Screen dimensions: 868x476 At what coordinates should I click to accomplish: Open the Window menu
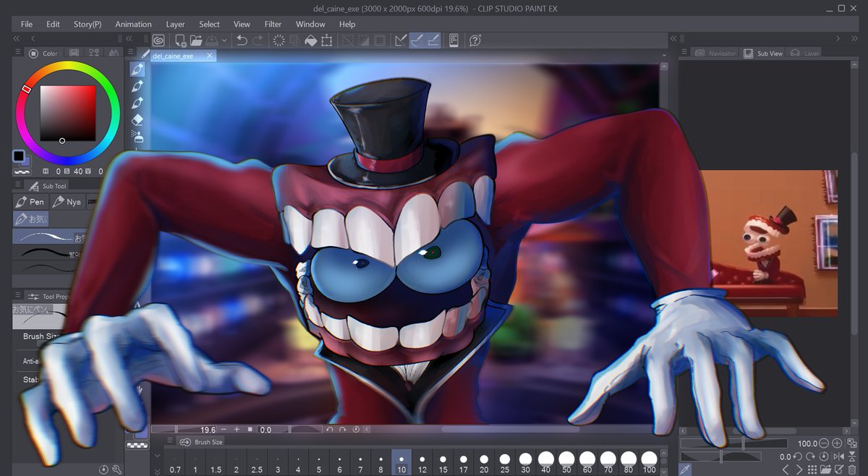coord(310,24)
